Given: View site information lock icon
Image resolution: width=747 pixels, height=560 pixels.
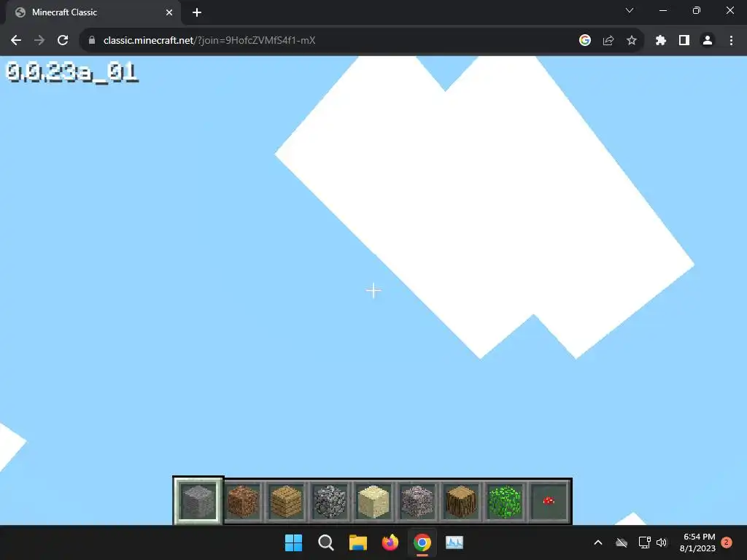Looking at the screenshot, I should (92, 41).
